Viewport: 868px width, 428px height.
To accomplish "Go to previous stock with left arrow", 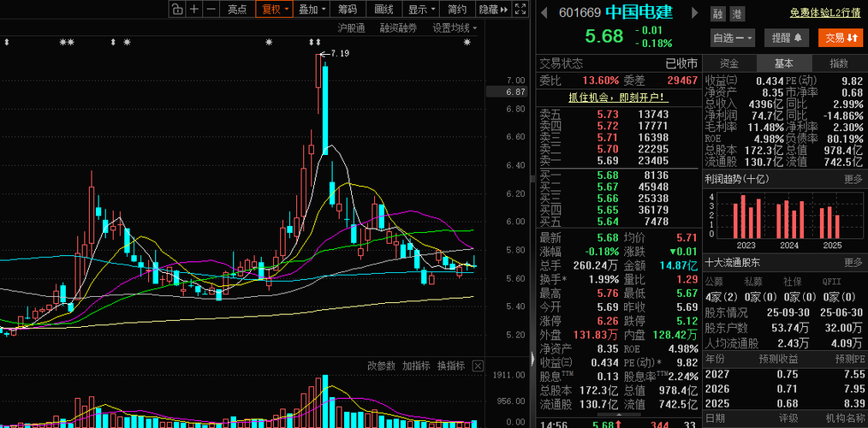I will [x=544, y=12].
